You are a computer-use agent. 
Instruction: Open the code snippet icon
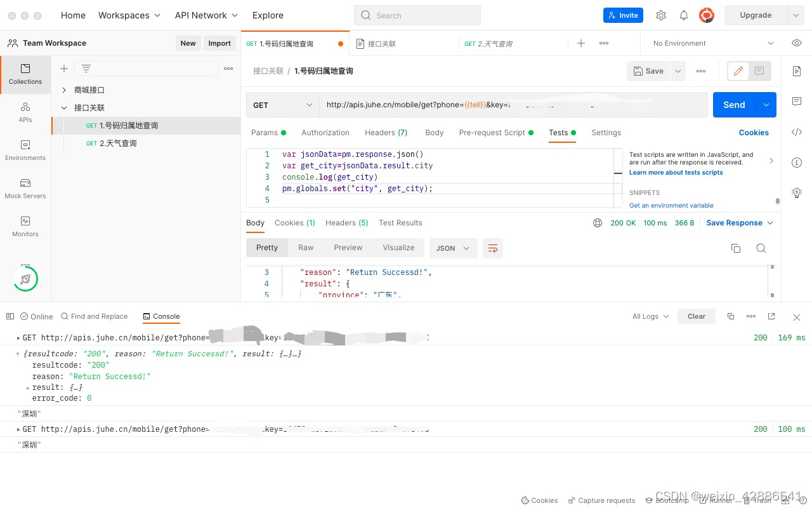(797, 132)
